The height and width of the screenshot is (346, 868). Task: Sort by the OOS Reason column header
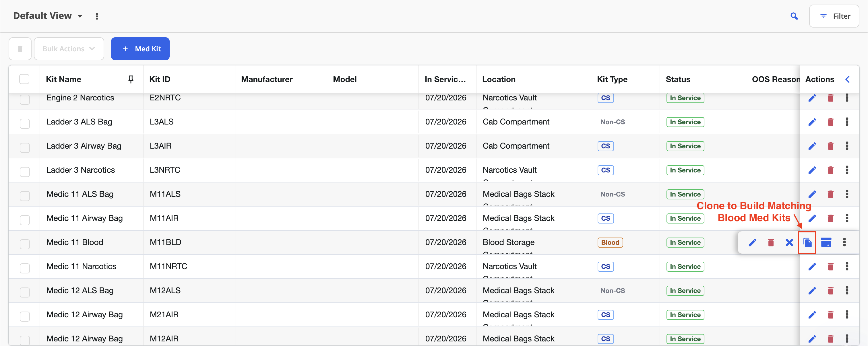click(x=775, y=79)
